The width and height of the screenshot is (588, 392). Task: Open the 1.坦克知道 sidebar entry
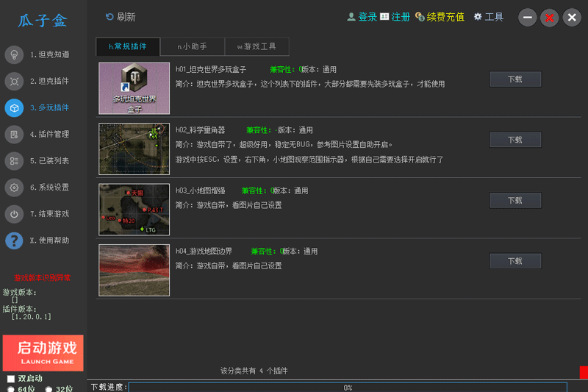coord(49,54)
